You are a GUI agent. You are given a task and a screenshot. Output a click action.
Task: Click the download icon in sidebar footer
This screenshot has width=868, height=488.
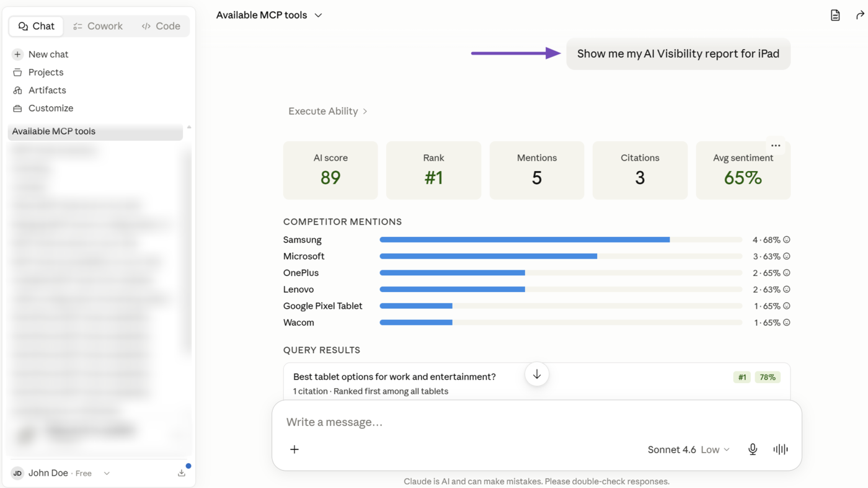(182, 473)
